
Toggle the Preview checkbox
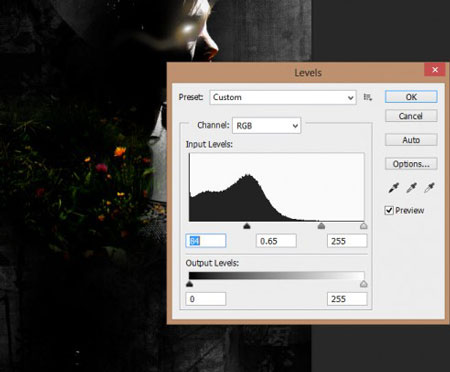pos(389,210)
